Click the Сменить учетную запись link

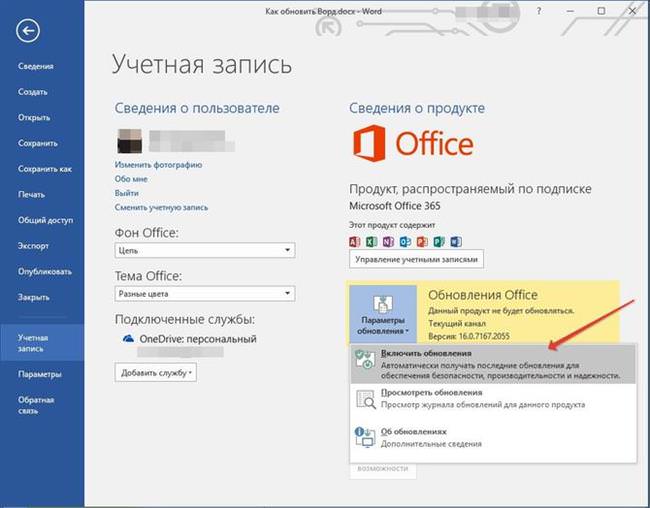[161, 207]
